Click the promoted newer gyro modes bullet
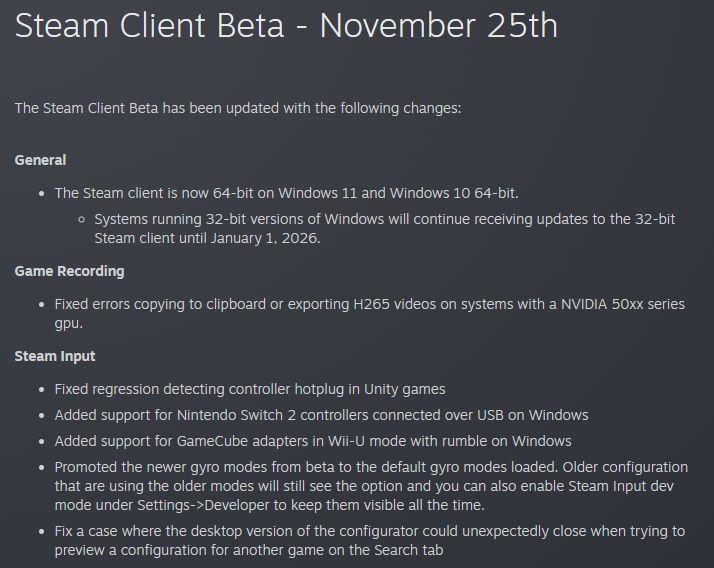Viewport: 714px width, 568px height. (x=371, y=486)
